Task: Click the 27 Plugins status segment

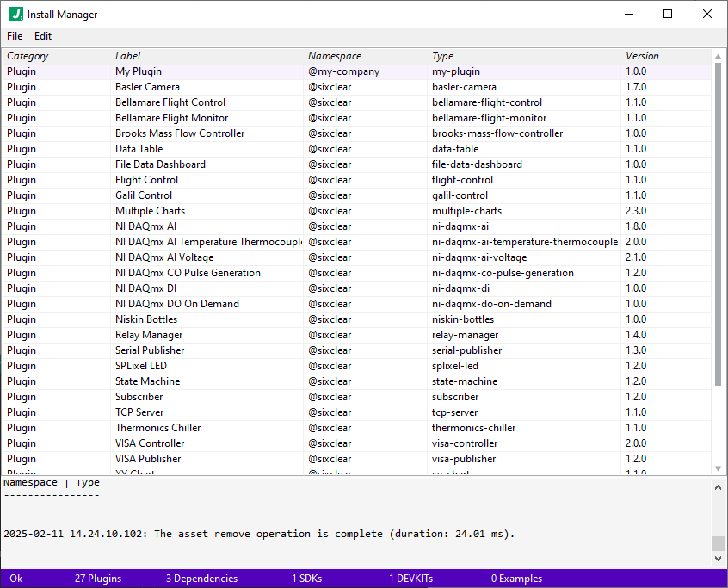Action: (x=97, y=579)
